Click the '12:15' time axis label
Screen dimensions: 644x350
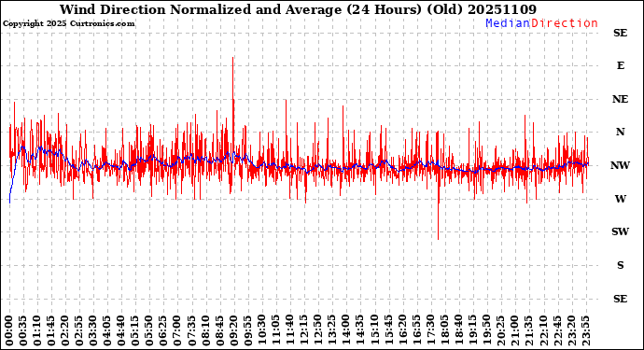[x=304, y=330]
